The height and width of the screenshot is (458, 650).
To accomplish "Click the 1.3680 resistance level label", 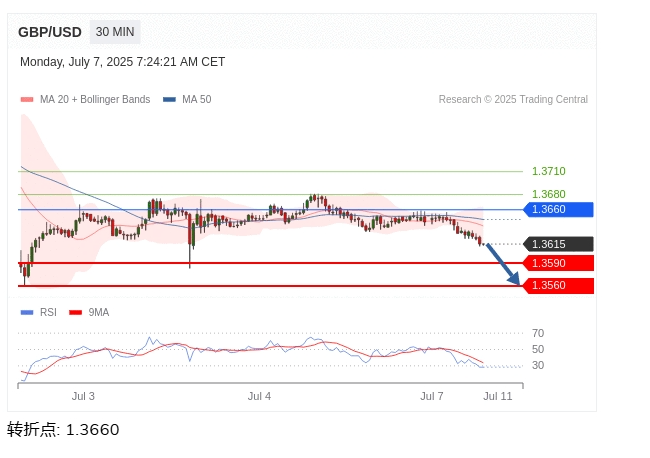I will point(548,194).
